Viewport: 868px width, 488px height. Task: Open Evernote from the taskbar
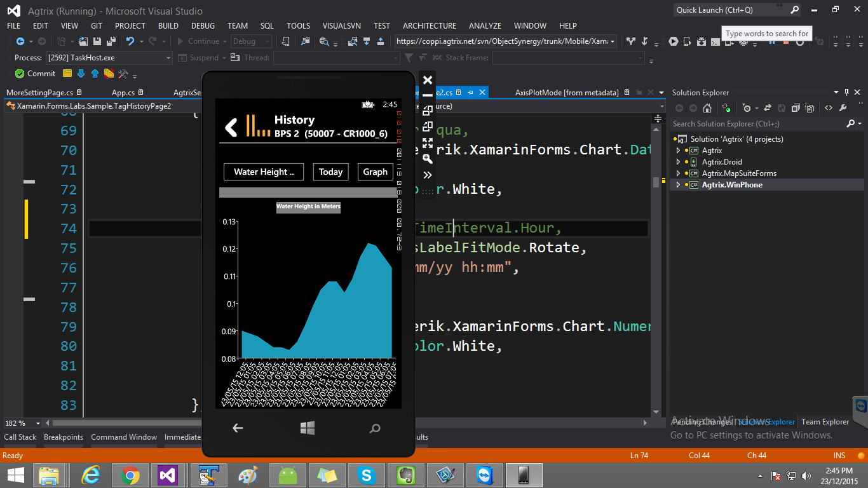click(405, 475)
